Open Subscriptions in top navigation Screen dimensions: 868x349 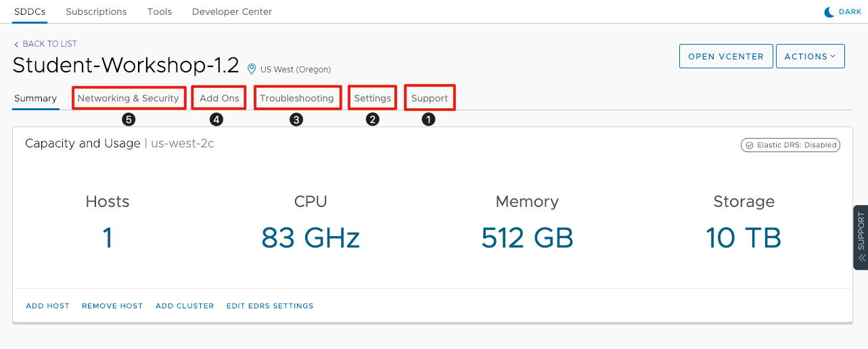click(96, 11)
